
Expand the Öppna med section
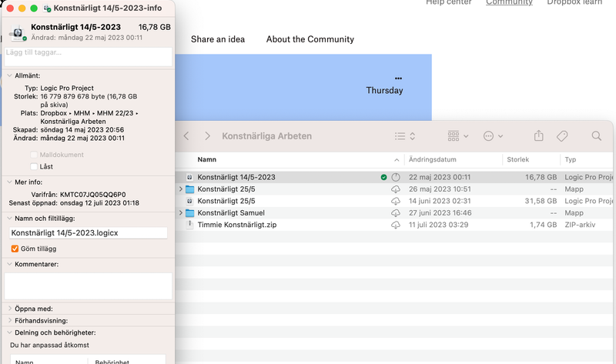click(x=8, y=309)
